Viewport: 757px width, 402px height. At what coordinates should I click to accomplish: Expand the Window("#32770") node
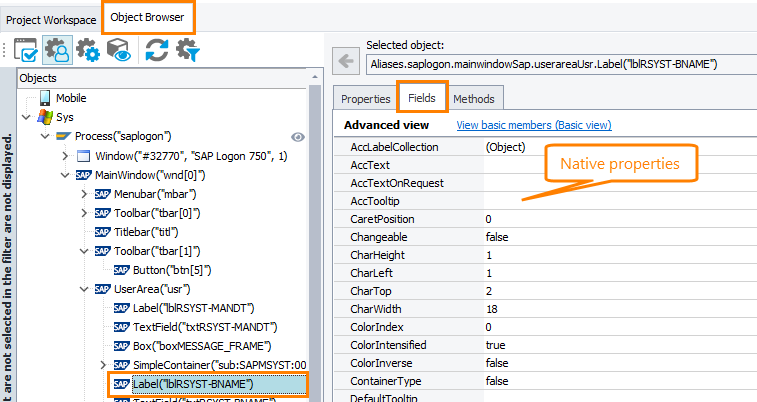click(65, 156)
